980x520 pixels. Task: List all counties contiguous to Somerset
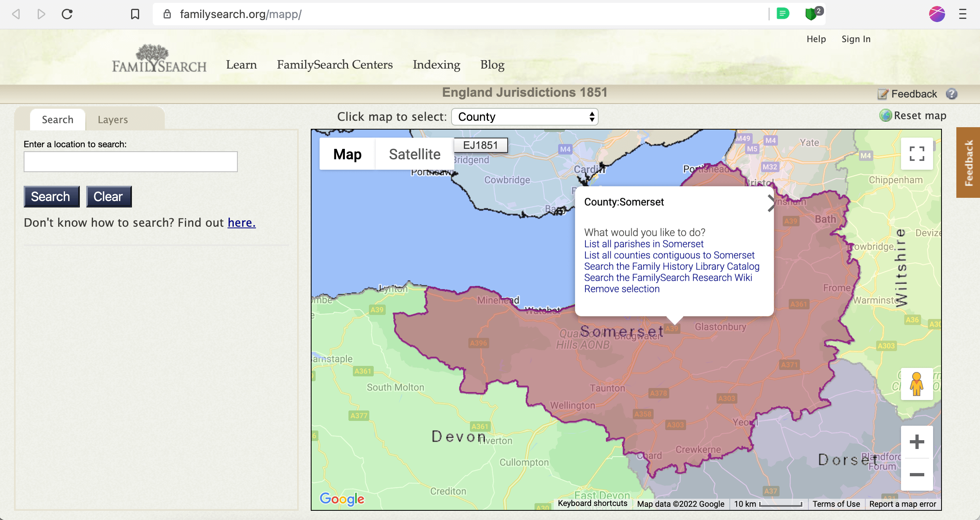coord(669,255)
